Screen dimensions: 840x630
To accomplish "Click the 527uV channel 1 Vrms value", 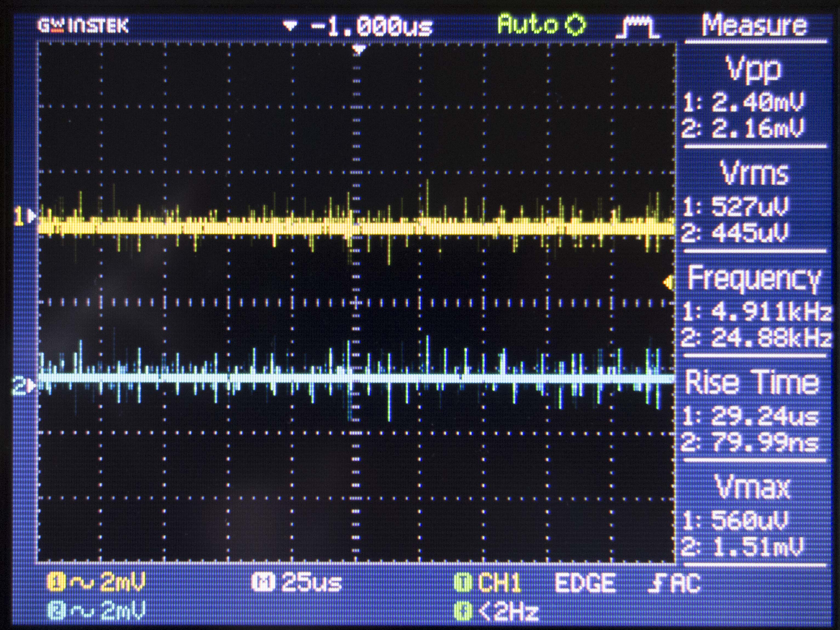I will point(750,207).
